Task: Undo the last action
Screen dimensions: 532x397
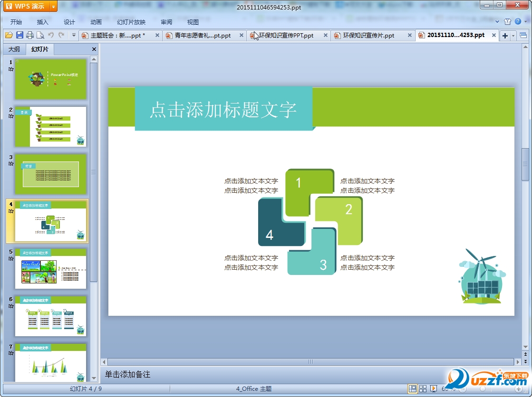Action: (x=51, y=35)
